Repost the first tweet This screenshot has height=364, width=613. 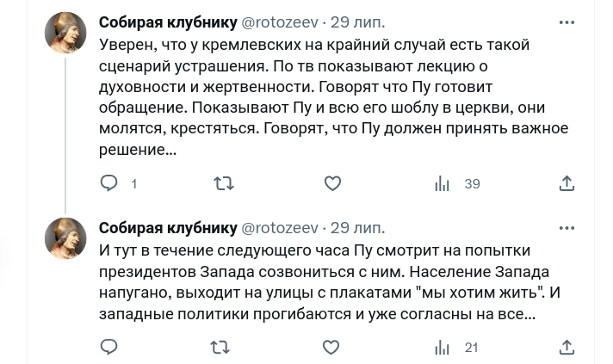(223, 183)
